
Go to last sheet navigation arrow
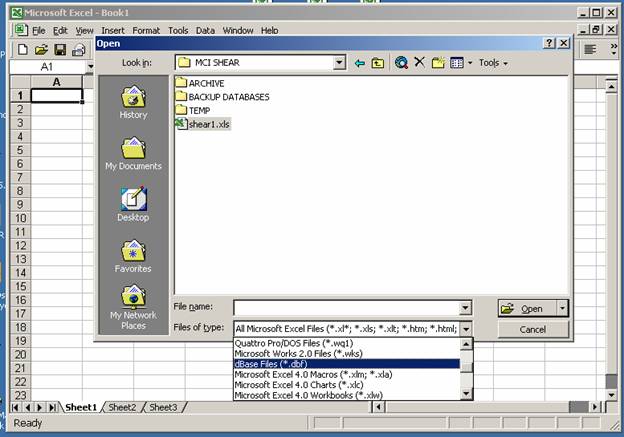(x=52, y=407)
